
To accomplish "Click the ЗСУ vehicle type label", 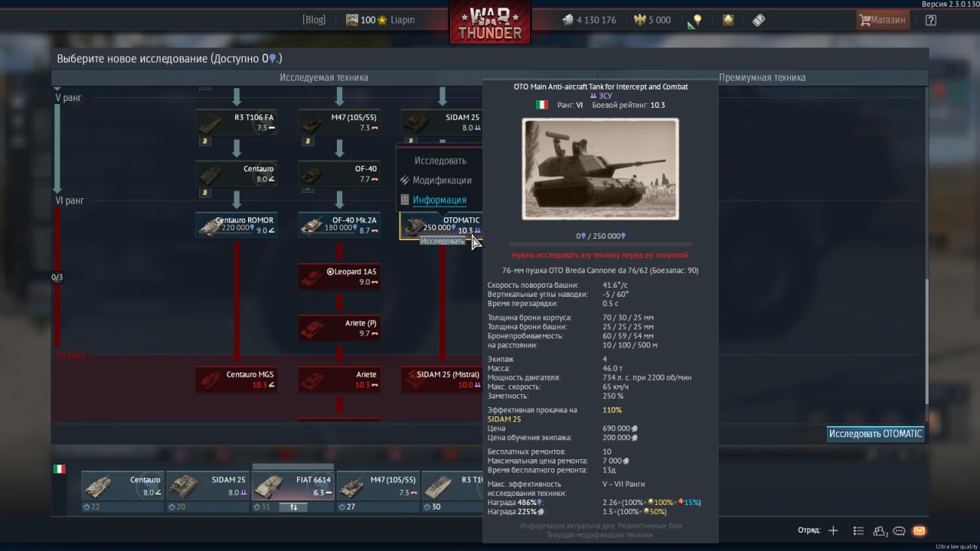I will (600, 96).
